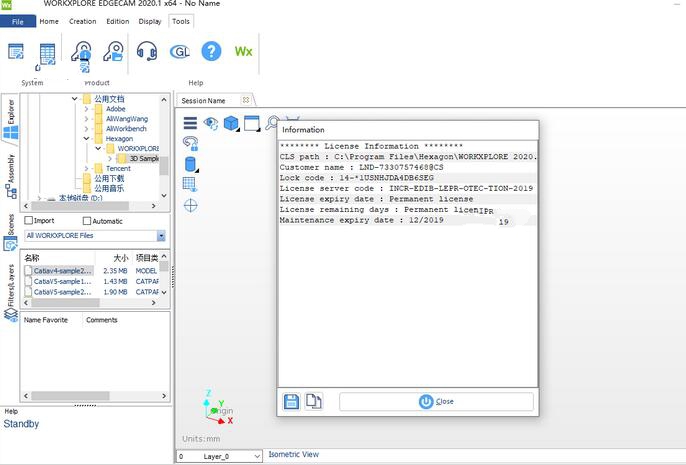The height and width of the screenshot is (465, 686).
Task: Select file CatiaV5-sample1 in list
Action: (x=63, y=281)
